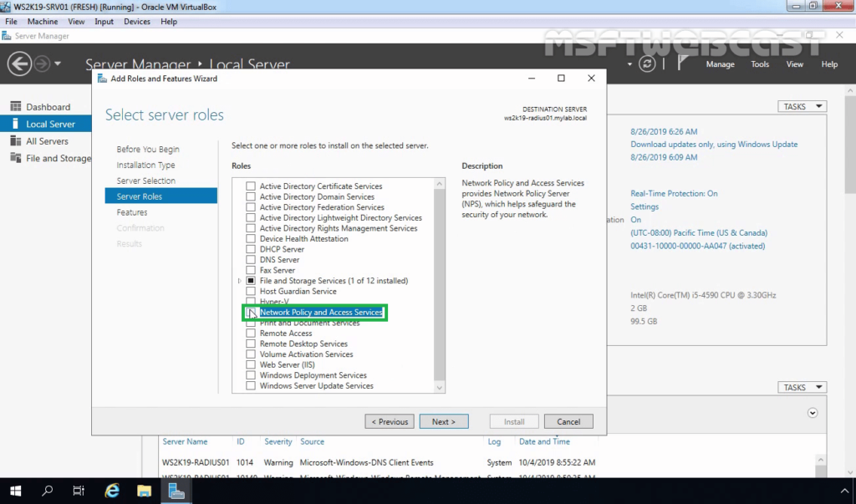Open Task View on taskbar
This screenshot has width=856, height=504.
79,491
